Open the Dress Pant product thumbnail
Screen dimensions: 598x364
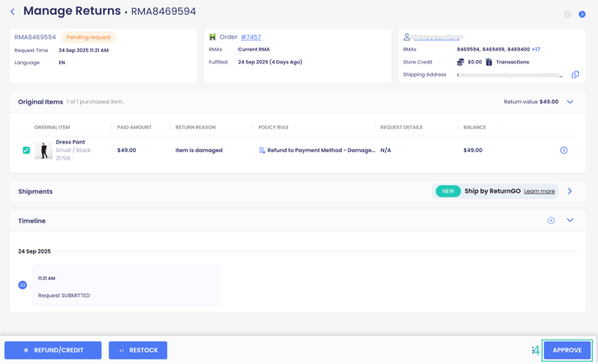pyautogui.click(x=43, y=150)
